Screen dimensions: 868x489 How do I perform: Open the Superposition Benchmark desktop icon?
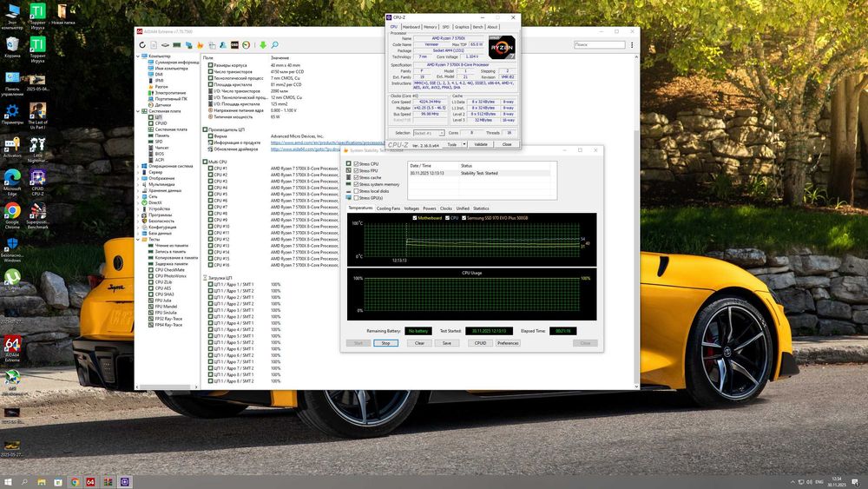(37, 212)
